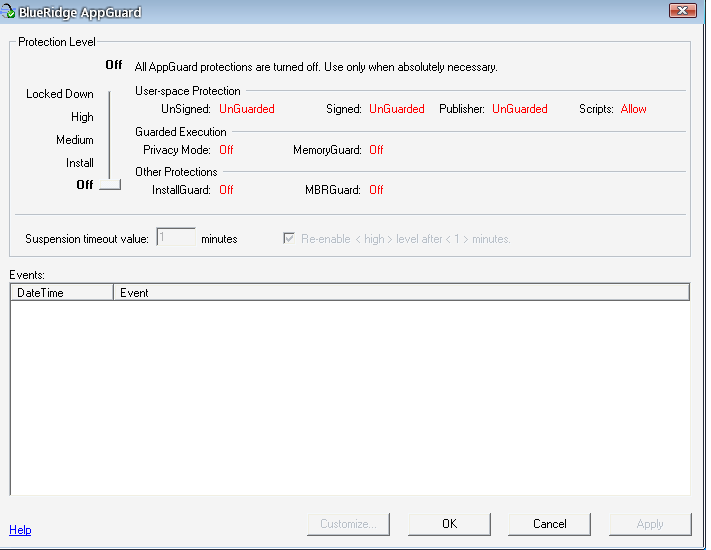Sort by the Event column header

pyautogui.click(x=401, y=292)
